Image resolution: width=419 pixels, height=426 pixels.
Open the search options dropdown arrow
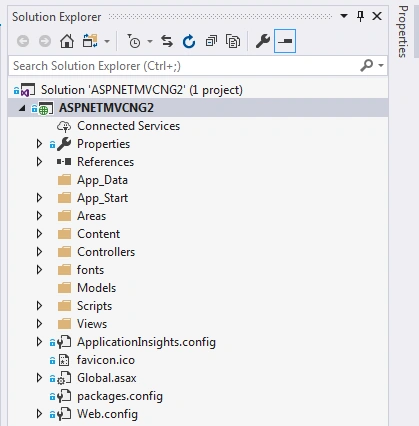coord(381,65)
